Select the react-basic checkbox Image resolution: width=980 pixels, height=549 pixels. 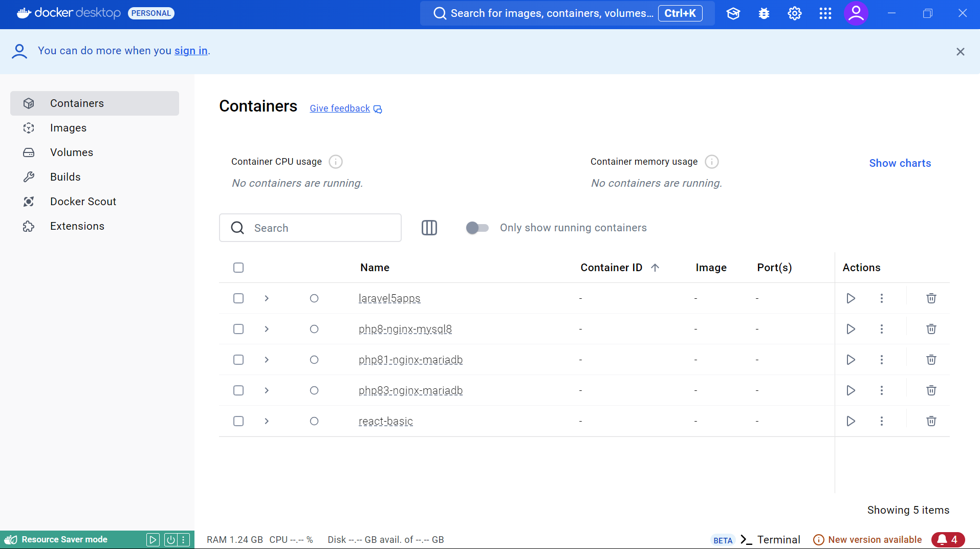(238, 421)
